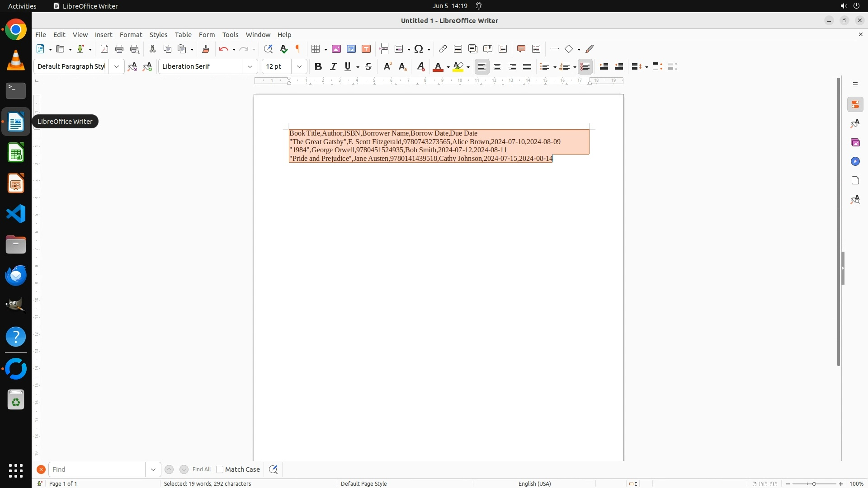Click the Insert Hyperlink icon

443,49
